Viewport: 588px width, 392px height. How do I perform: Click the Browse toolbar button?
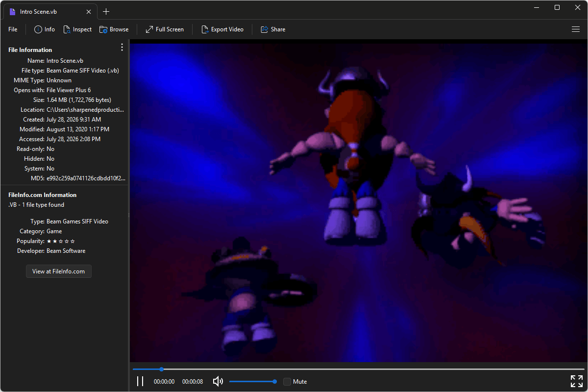[114, 29]
